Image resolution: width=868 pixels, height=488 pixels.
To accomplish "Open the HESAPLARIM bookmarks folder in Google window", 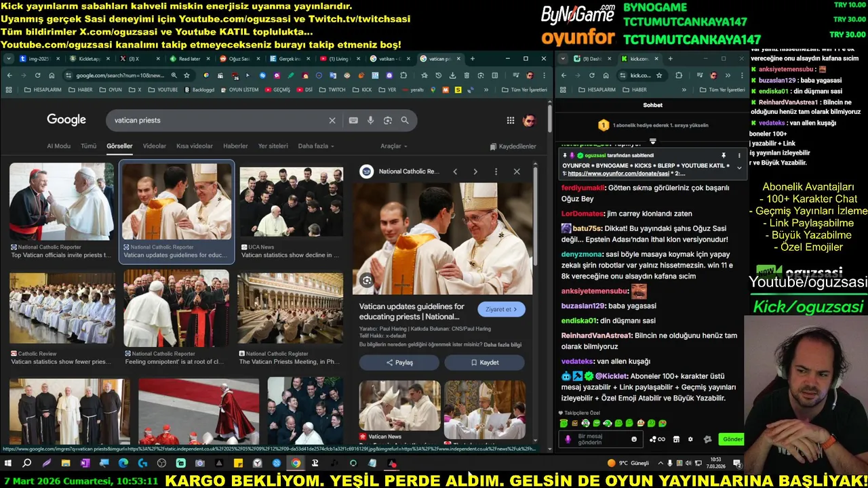I will tap(43, 89).
